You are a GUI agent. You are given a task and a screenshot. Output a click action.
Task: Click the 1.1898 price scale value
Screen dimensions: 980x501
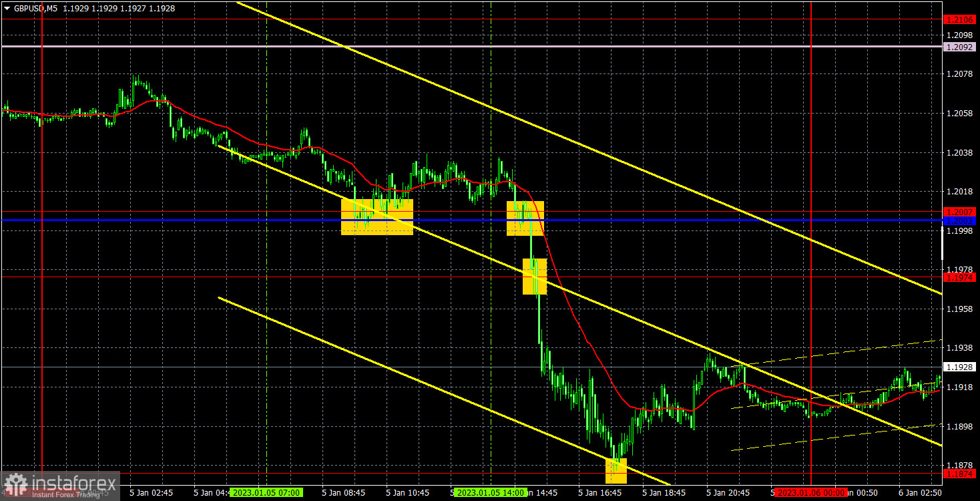point(959,427)
